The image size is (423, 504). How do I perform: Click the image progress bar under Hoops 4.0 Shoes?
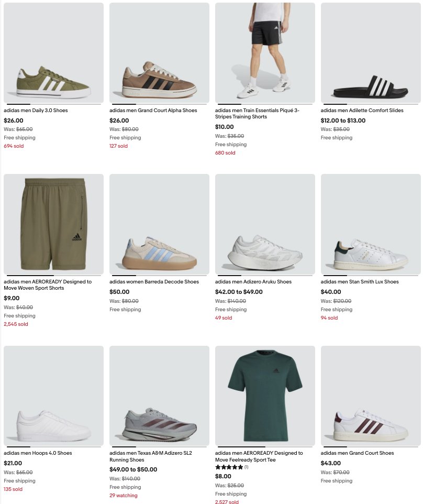[53, 446]
